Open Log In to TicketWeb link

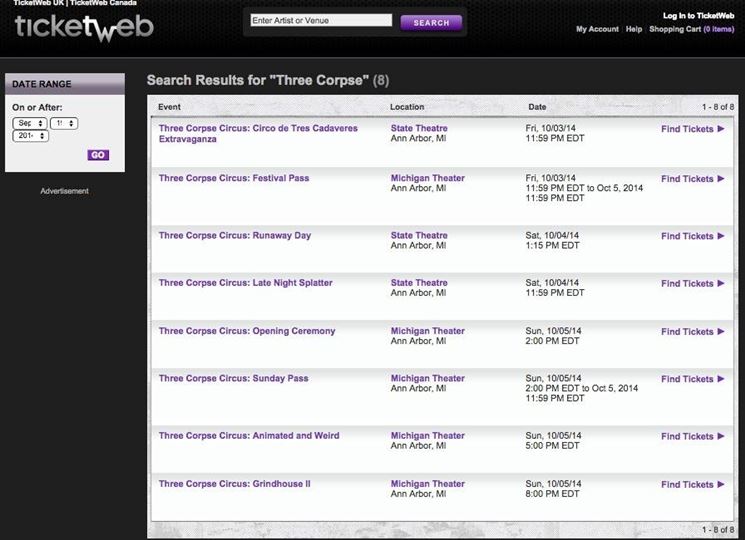698,16
